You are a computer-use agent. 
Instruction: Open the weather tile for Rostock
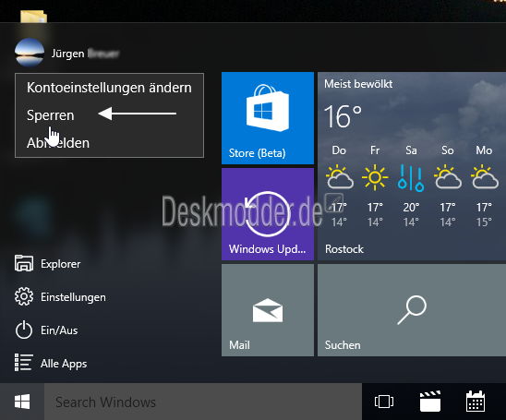click(412, 166)
